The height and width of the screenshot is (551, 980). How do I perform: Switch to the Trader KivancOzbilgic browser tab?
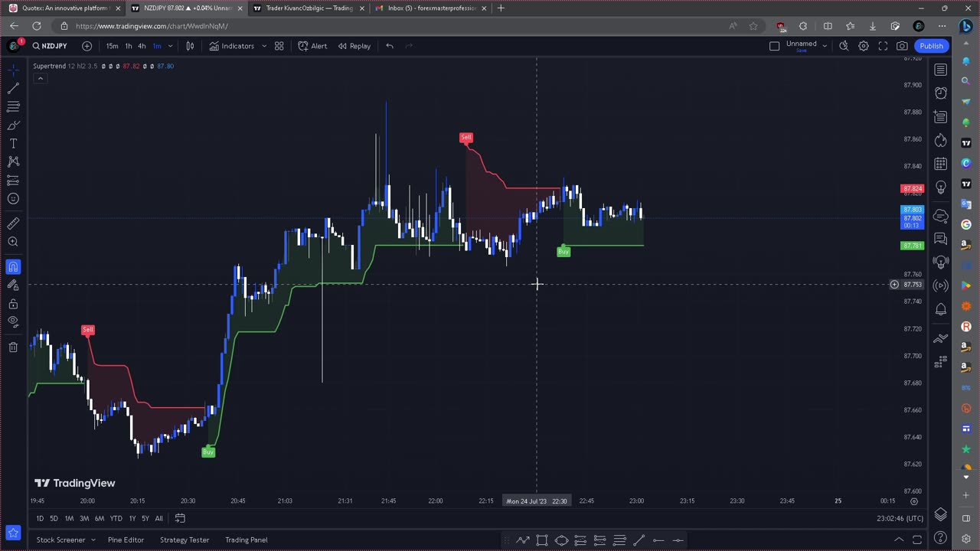[309, 8]
